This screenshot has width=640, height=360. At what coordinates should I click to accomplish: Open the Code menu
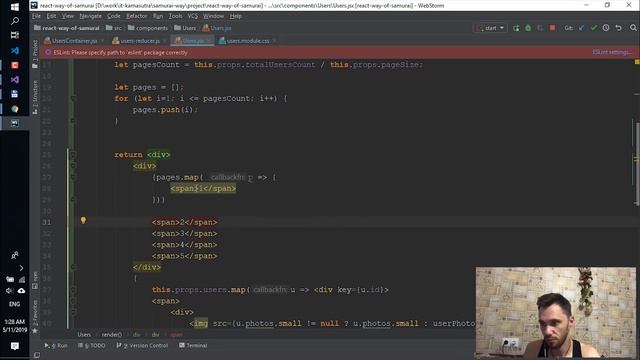[x=114, y=16]
